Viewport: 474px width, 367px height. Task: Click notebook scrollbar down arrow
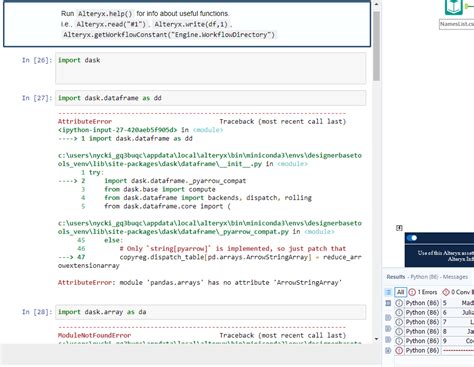coord(376,339)
